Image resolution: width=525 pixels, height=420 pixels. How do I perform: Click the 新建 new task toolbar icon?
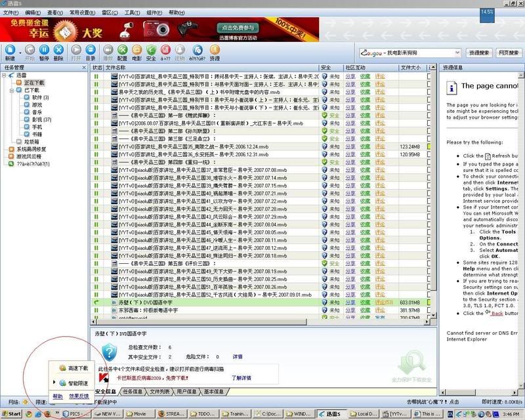tap(10, 51)
